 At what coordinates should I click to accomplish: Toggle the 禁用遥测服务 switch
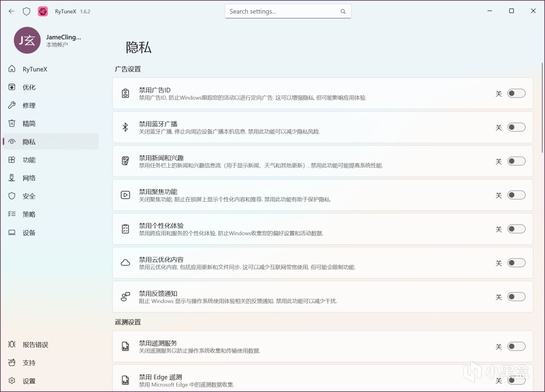[x=516, y=346]
